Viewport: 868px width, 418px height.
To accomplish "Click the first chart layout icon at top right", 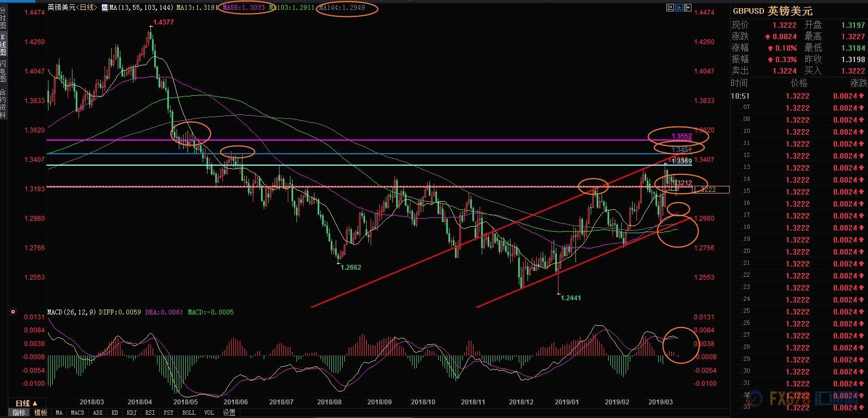I will coord(670,8).
